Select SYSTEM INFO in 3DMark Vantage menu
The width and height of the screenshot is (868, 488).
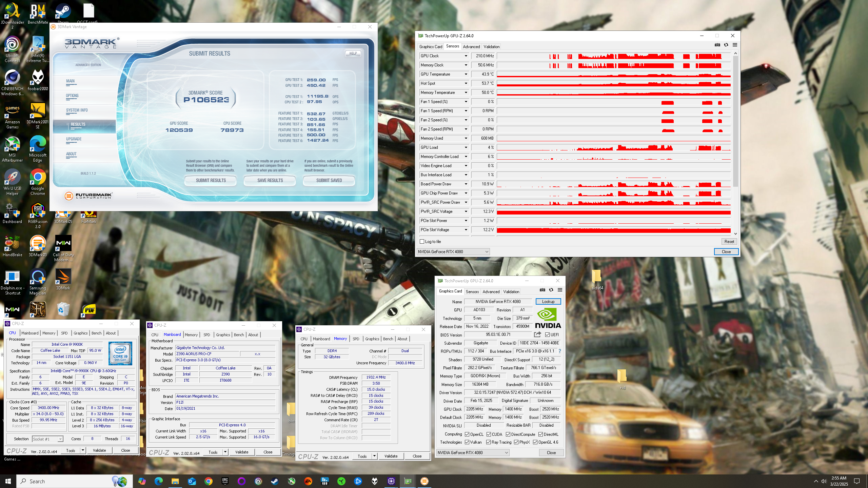click(77, 110)
